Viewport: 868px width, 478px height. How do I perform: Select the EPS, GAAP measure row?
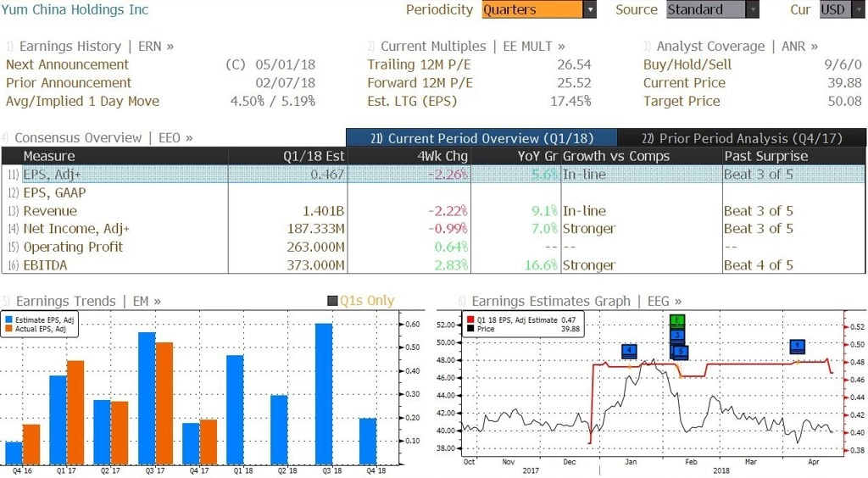(x=433, y=192)
